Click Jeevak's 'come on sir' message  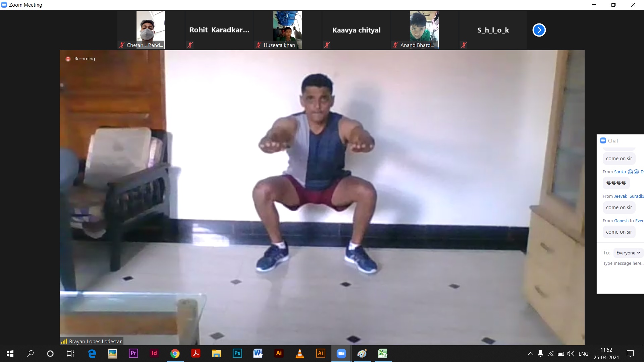pos(619,207)
